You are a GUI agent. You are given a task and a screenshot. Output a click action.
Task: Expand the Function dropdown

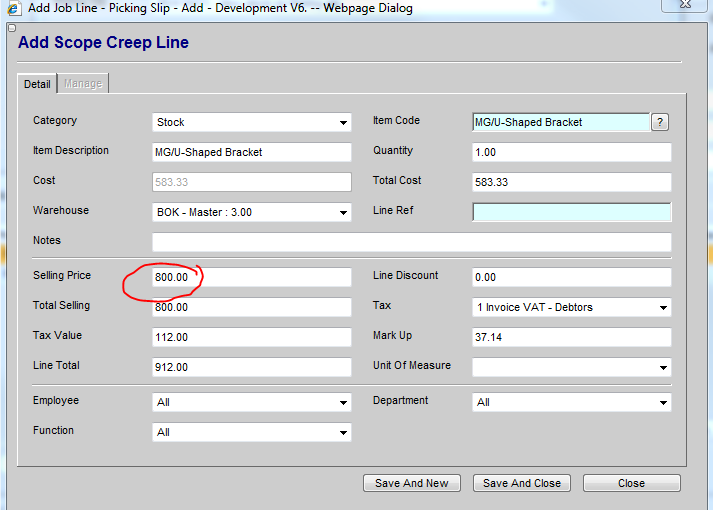point(251,432)
